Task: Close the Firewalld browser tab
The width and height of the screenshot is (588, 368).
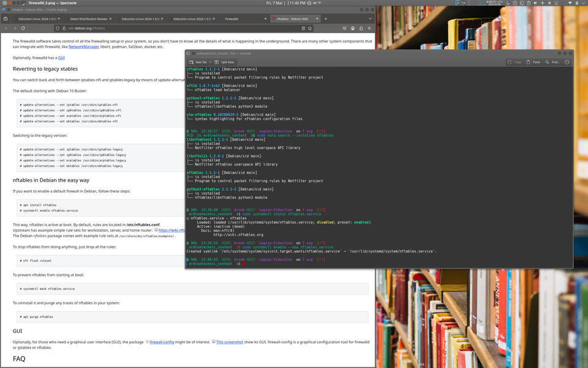Action: coord(265,18)
